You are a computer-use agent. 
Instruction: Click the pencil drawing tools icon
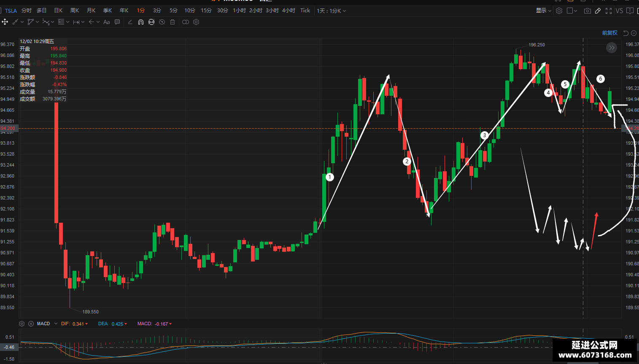598,11
